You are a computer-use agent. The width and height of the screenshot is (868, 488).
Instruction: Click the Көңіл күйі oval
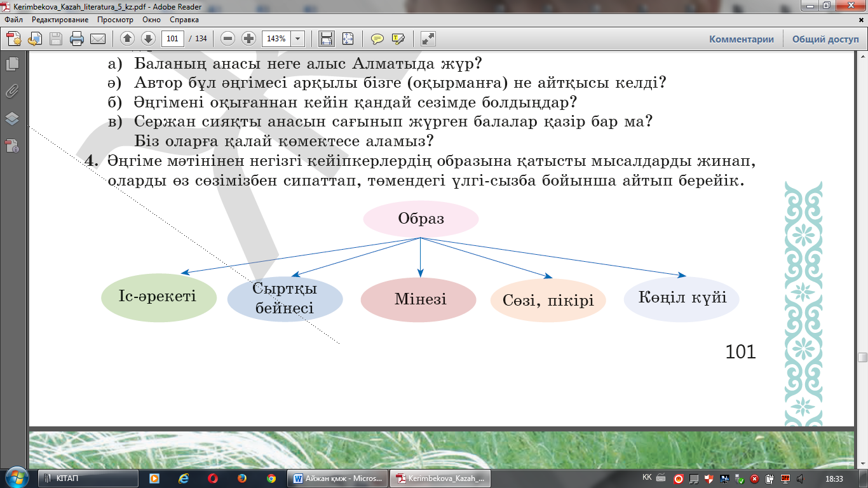pyautogui.click(x=681, y=298)
